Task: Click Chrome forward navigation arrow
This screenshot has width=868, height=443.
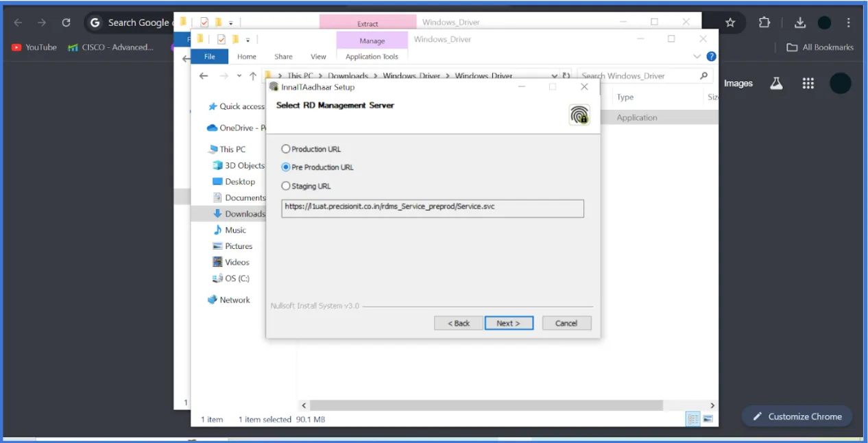Action: point(42,23)
